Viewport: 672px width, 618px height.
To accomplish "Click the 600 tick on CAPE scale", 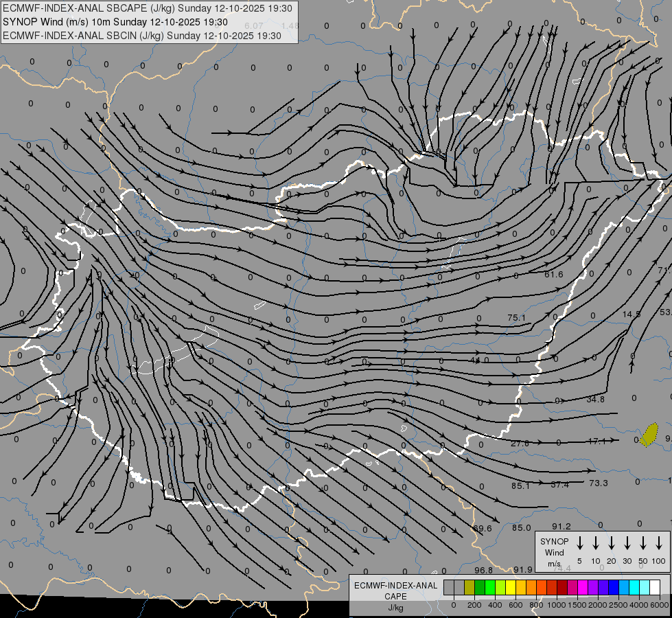I will (515, 605).
